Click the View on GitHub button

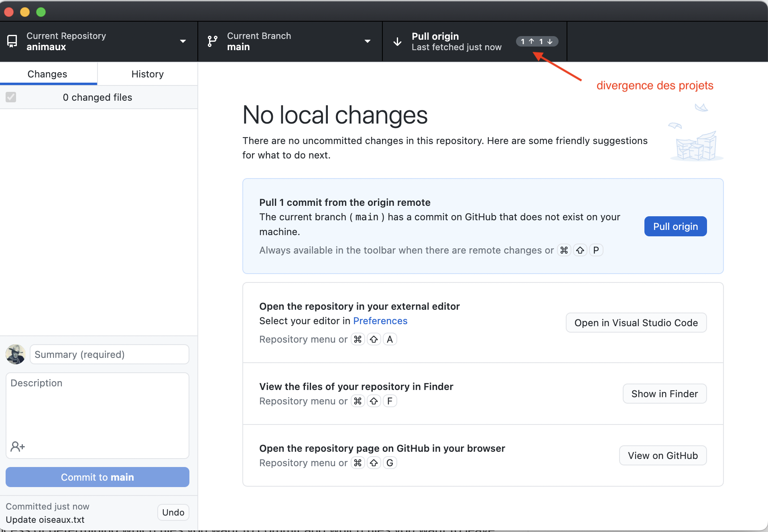[662, 456]
